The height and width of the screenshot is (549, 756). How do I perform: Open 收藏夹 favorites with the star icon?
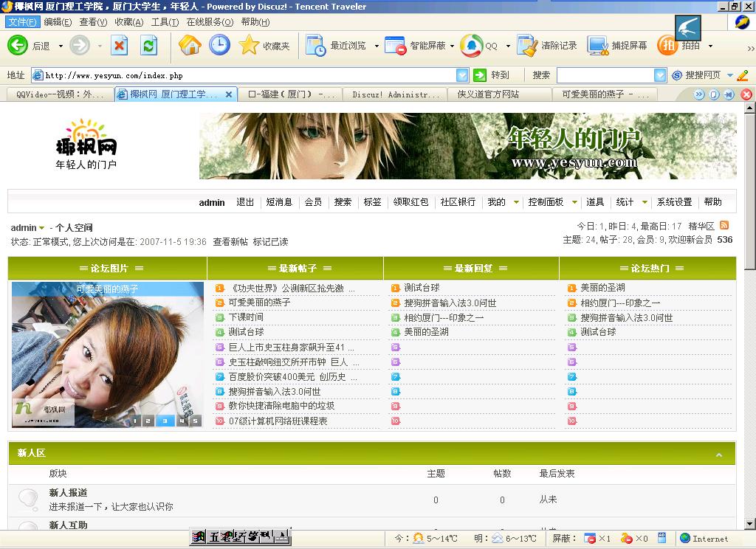[x=249, y=45]
